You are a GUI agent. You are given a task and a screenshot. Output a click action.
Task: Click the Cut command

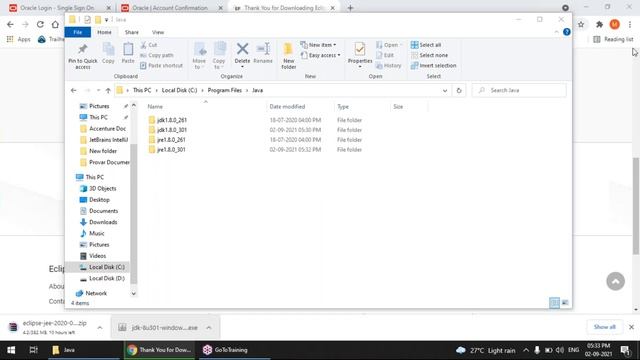click(149, 45)
